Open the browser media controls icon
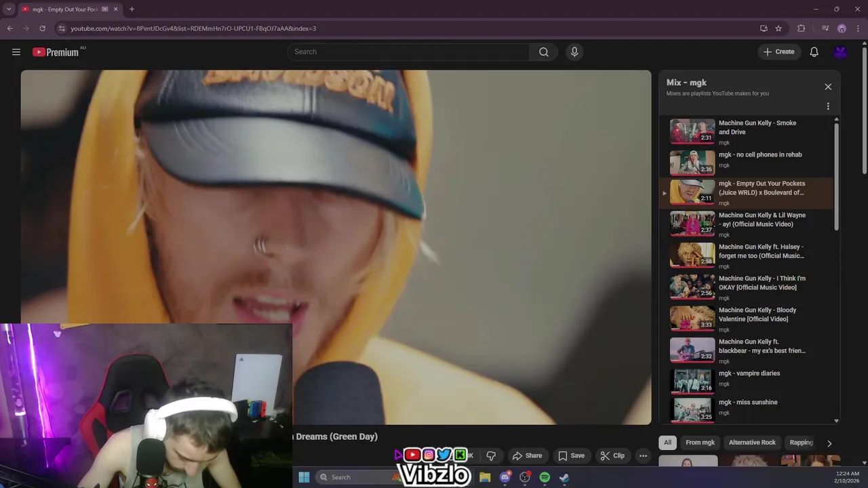 (x=825, y=28)
